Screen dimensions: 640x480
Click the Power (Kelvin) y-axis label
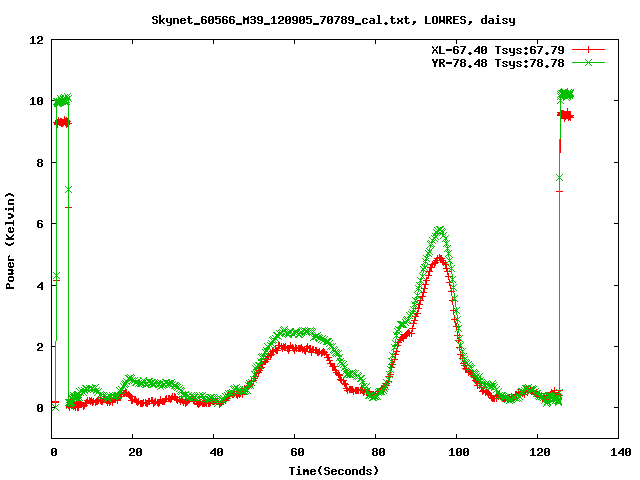(x=10, y=241)
